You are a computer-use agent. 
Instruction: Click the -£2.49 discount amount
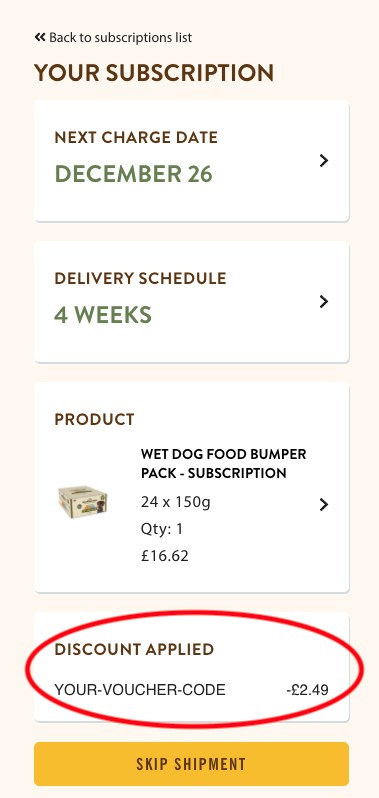[x=307, y=691]
